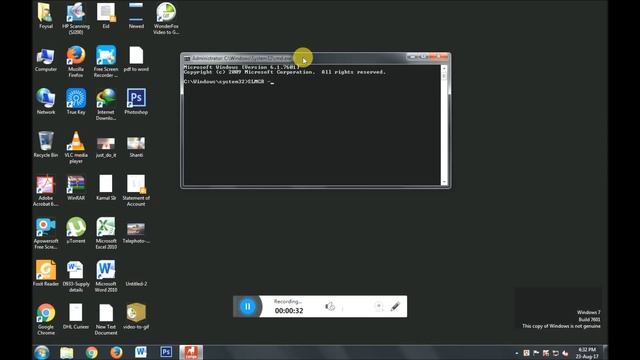640x360 pixels.
Task: Open the Windows Start menu
Action: 42,352
